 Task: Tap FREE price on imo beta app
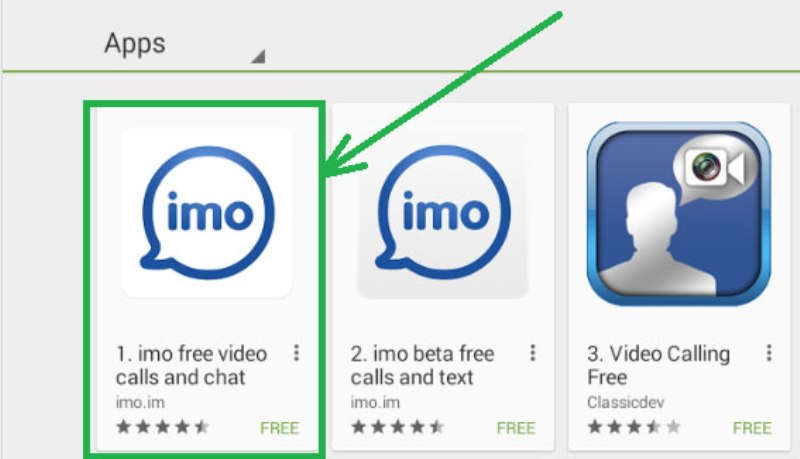(x=516, y=428)
